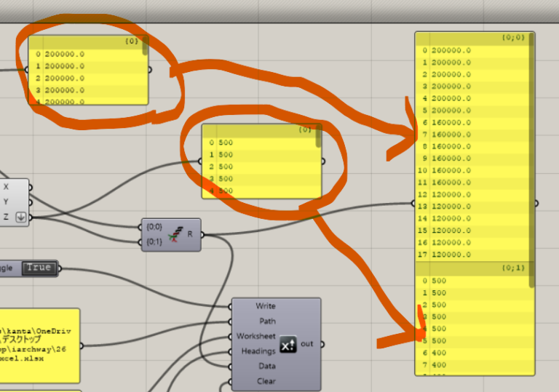Click the Excel write component icon

click(288, 343)
